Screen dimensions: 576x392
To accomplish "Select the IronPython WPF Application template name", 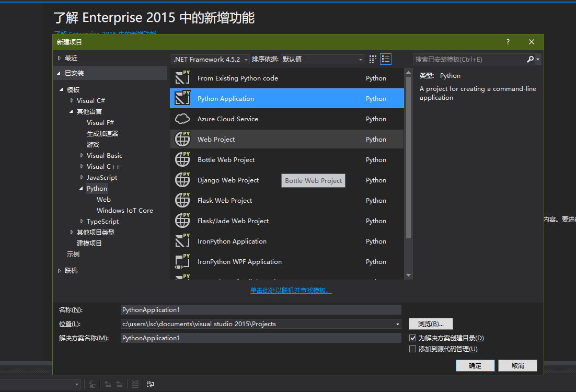I will tap(239, 261).
